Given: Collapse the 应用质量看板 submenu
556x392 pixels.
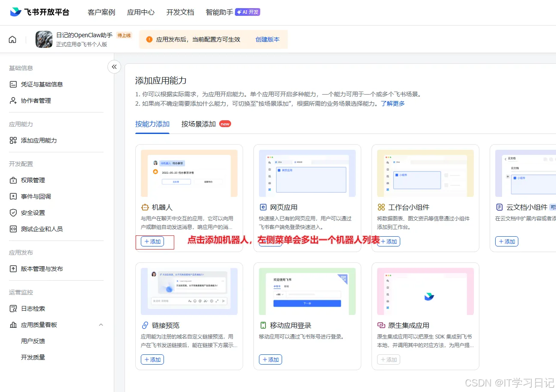Looking at the screenshot, I should (101, 325).
